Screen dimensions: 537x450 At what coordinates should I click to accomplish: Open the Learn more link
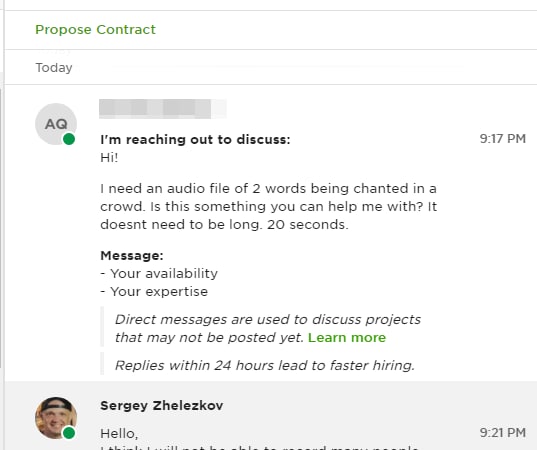pyautogui.click(x=347, y=338)
